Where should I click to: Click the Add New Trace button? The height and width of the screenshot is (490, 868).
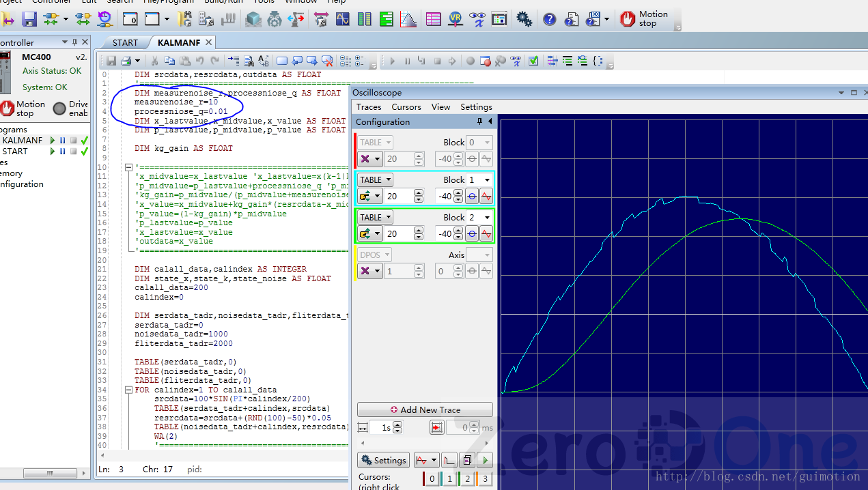point(425,409)
